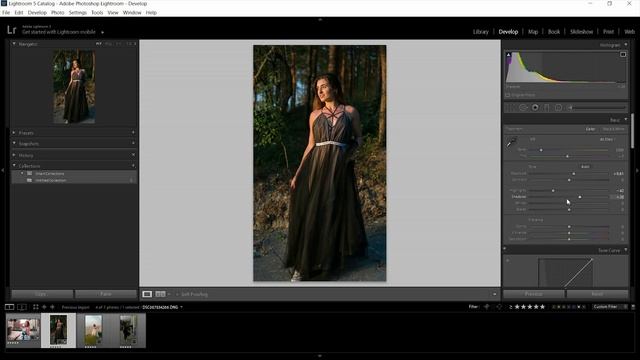This screenshot has height=360, width=640.
Task: Clear history using the X icon
Action: [x=133, y=155]
